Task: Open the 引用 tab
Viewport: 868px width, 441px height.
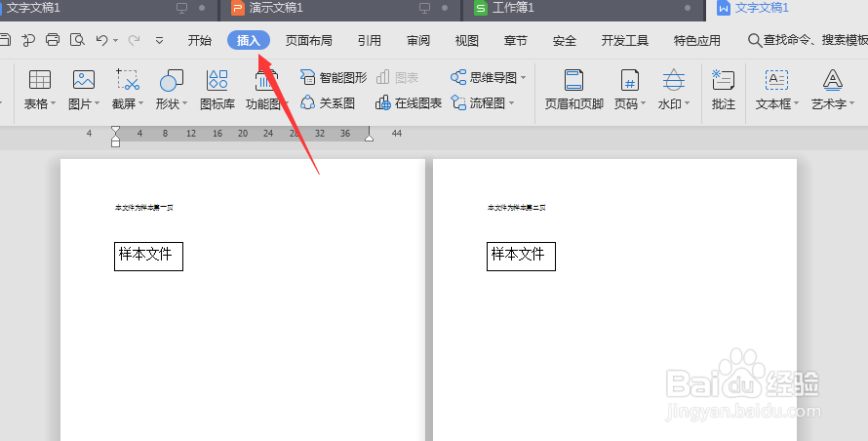Action: [x=370, y=40]
